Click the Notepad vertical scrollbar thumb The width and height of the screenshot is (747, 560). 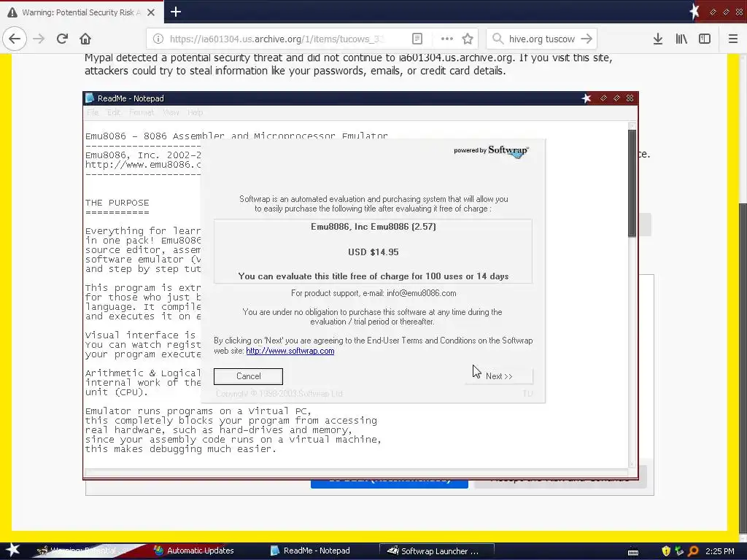[632, 183]
